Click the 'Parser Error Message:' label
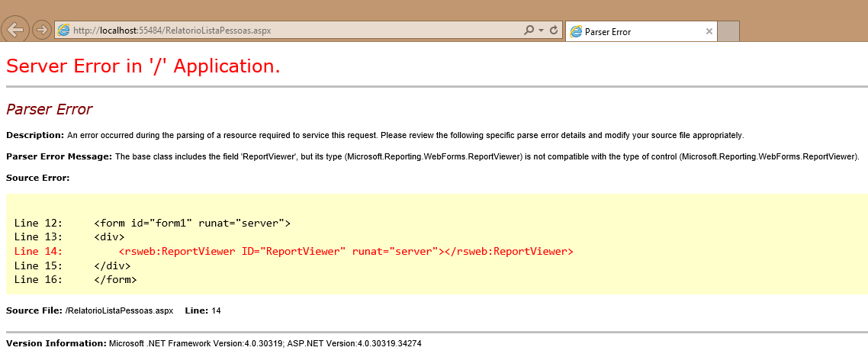868x357 pixels. coord(59,156)
